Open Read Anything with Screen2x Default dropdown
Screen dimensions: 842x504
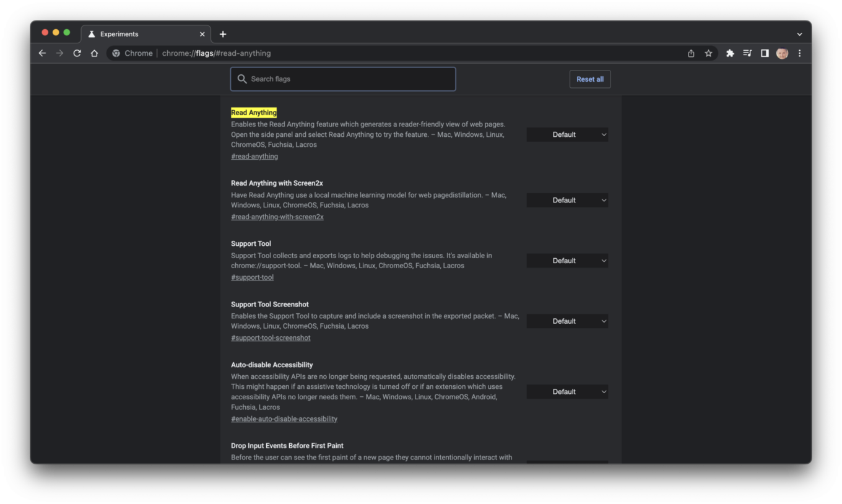[567, 200]
